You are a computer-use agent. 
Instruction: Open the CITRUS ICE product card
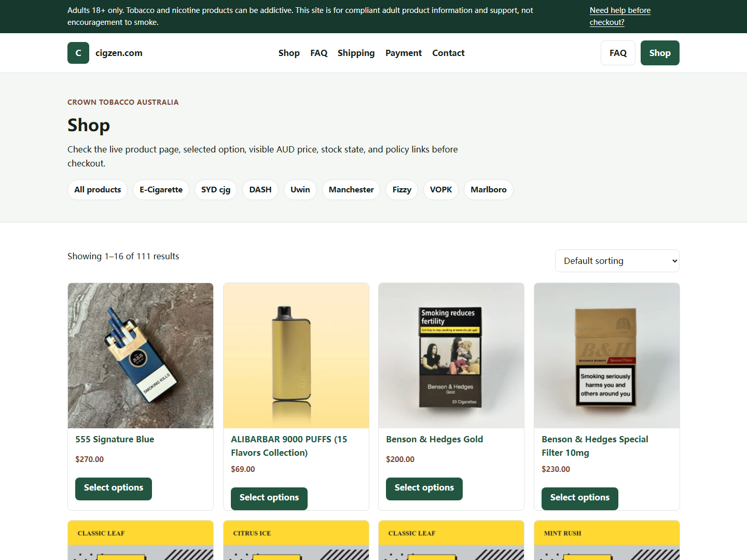tap(296, 540)
